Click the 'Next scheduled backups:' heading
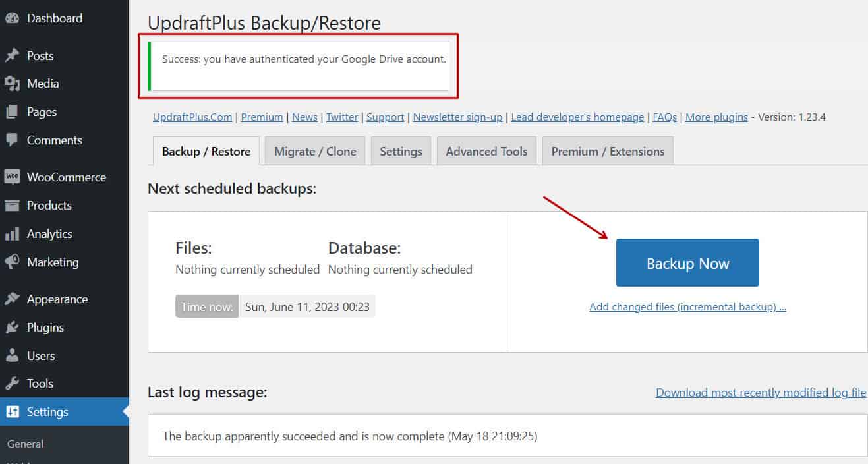This screenshot has width=868, height=464. 232,189
